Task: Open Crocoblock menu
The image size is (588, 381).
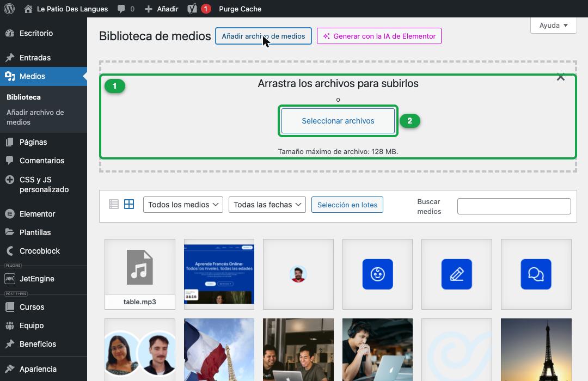Action: pyautogui.click(x=44, y=250)
